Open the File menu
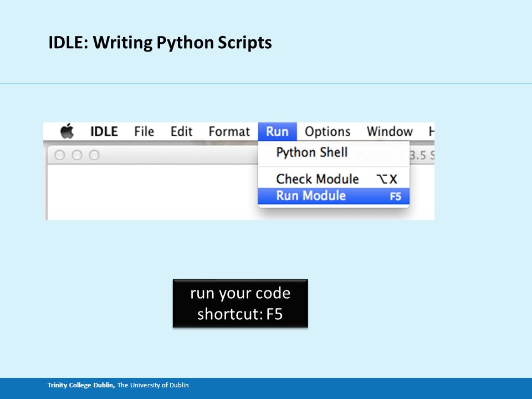The width and height of the screenshot is (532, 399). click(144, 132)
